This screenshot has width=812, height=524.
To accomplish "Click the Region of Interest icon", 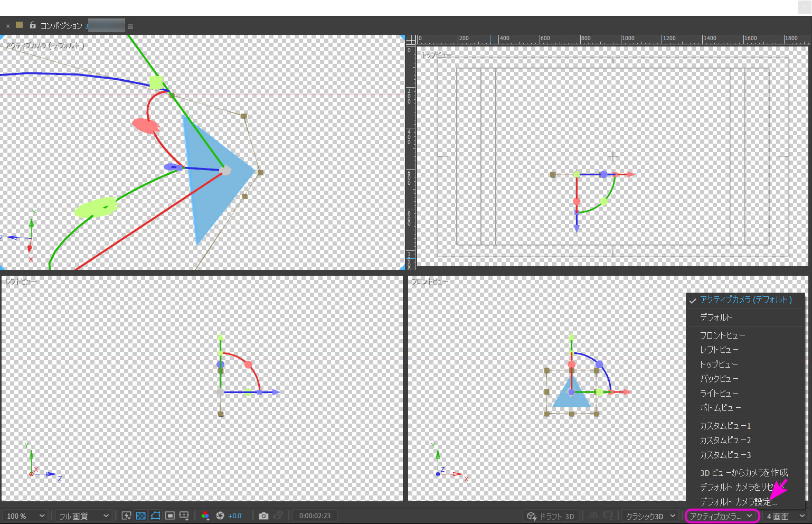I will (x=170, y=516).
